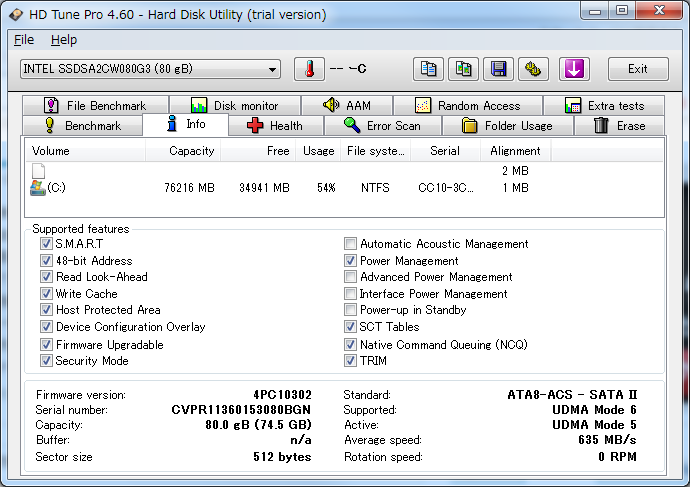Click the save floppy disk icon
The image size is (690, 487).
click(498, 69)
